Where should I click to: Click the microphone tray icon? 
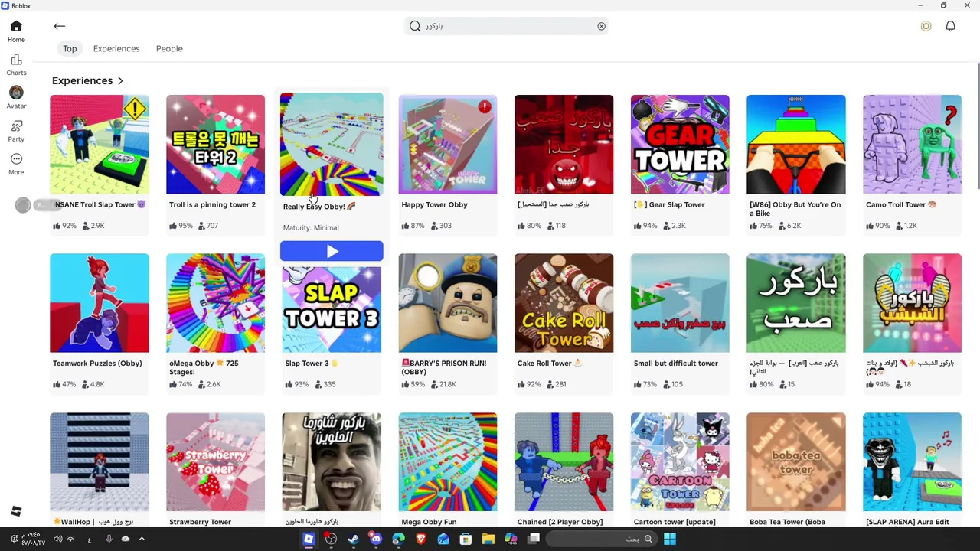(x=109, y=539)
